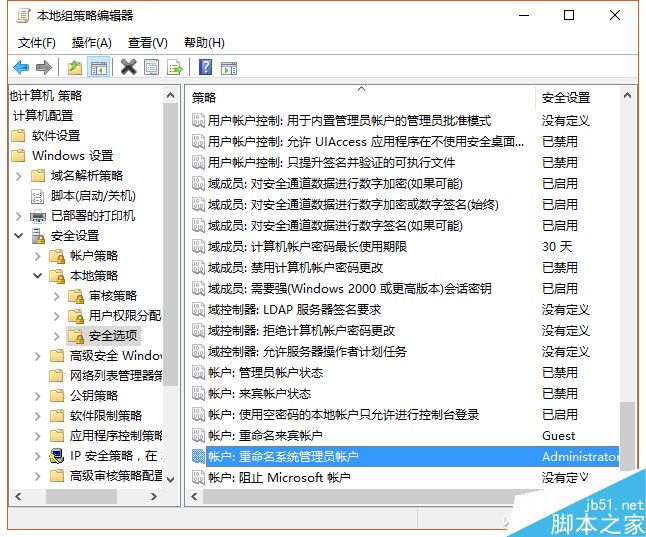This screenshot has height=537, width=646.
Task: Sort by the 策略 column header
Action: pyautogui.click(x=360, y=97)
